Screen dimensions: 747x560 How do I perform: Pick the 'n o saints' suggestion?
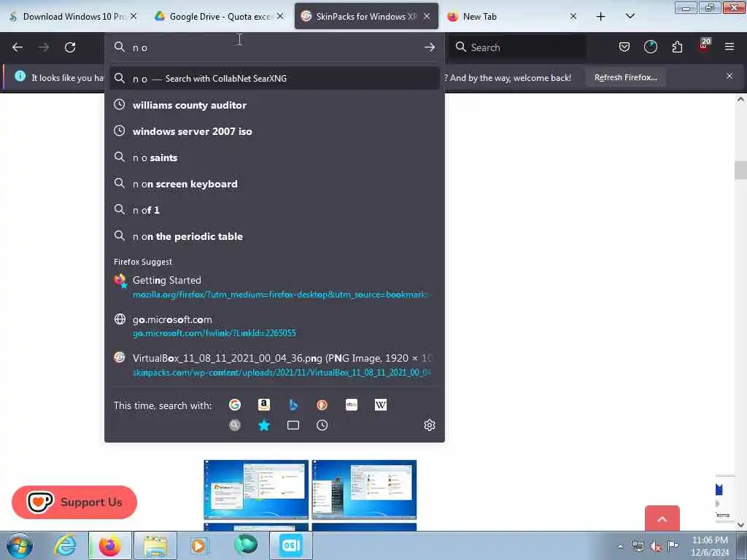[x=274, y=157]
